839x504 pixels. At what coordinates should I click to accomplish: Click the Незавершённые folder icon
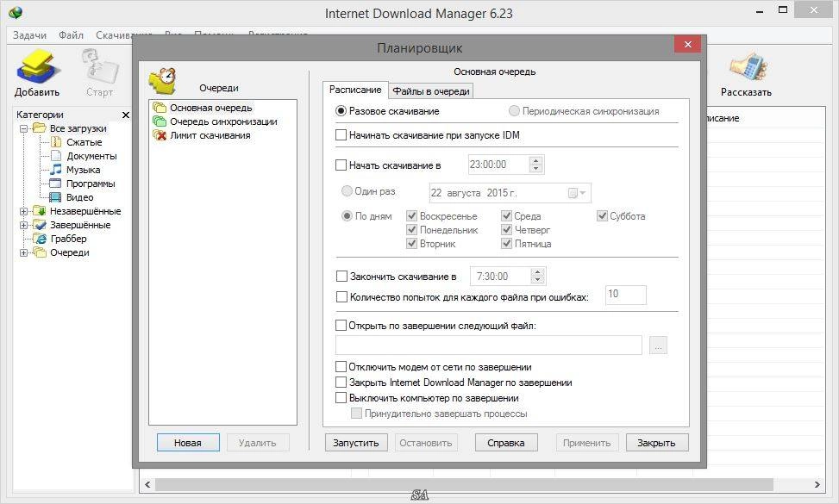pyautogui.click(x=39, y=211)
